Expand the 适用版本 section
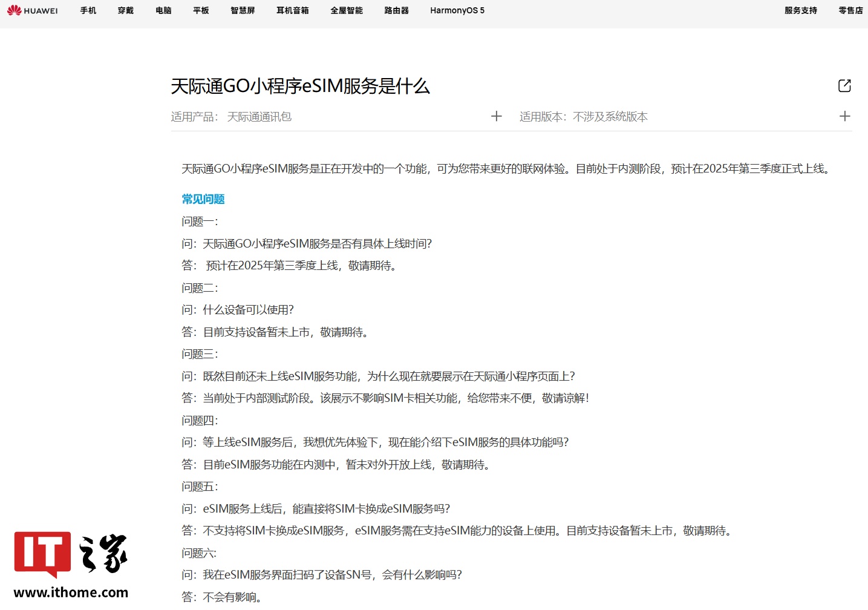The height and width of the screenshot is (610, 868). (844, 116)
